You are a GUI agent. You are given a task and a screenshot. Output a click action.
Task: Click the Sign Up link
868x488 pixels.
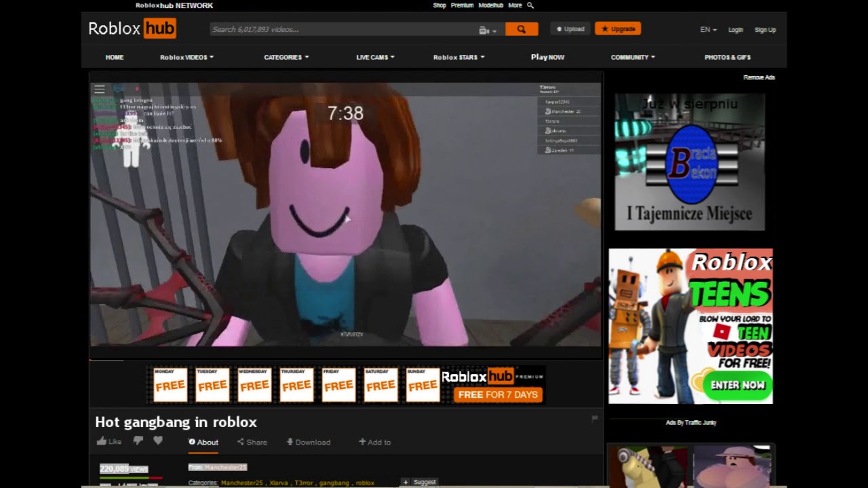[x=765, y=30]
